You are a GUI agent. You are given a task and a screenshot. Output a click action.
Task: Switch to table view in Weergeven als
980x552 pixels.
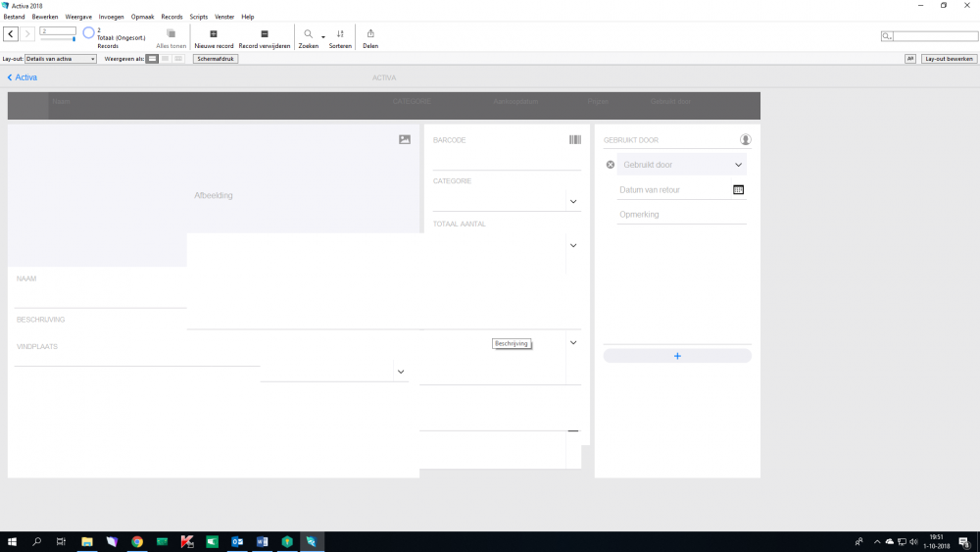[178, 59]
